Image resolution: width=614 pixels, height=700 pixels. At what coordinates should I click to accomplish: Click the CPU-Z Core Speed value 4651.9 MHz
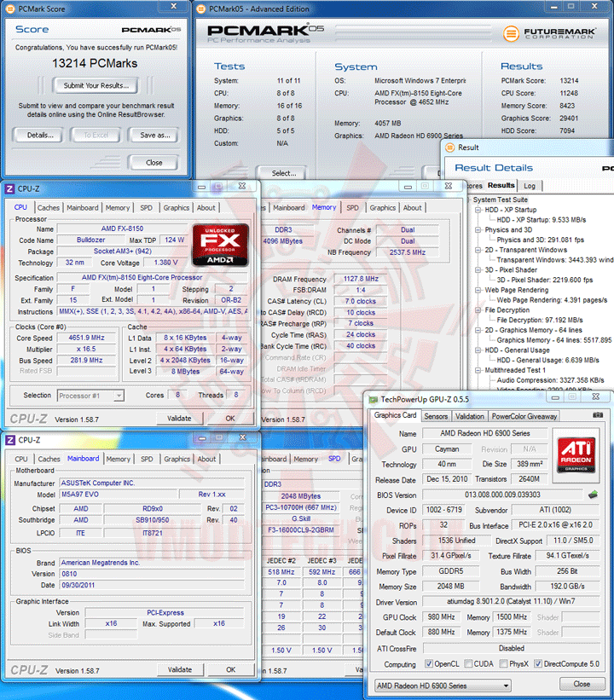click(x=87, y=338)
